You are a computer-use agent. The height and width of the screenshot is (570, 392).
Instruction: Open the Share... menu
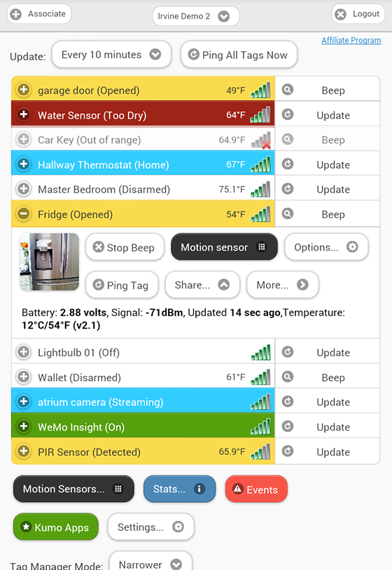click(x=202, y=284)
